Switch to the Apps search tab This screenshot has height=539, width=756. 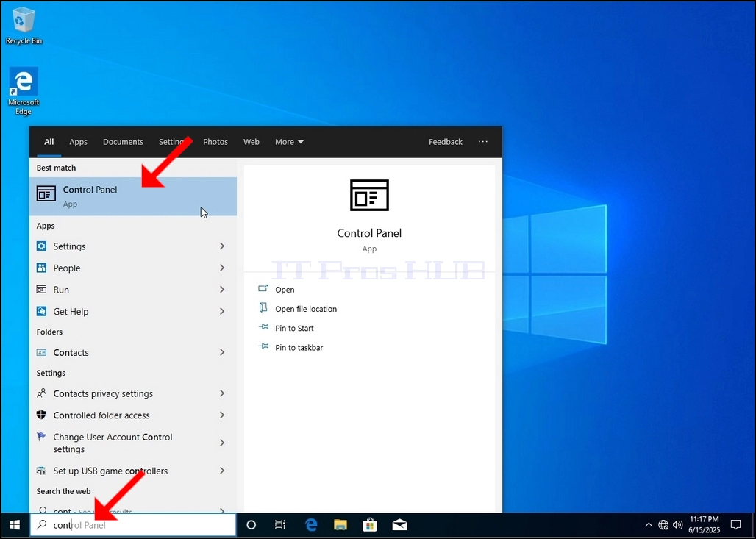[78, 142]
